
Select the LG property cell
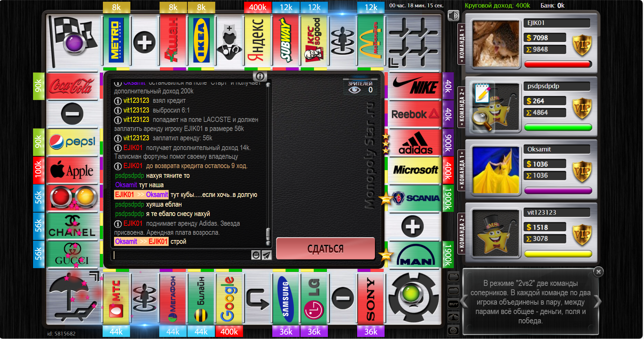pos(314,299)
